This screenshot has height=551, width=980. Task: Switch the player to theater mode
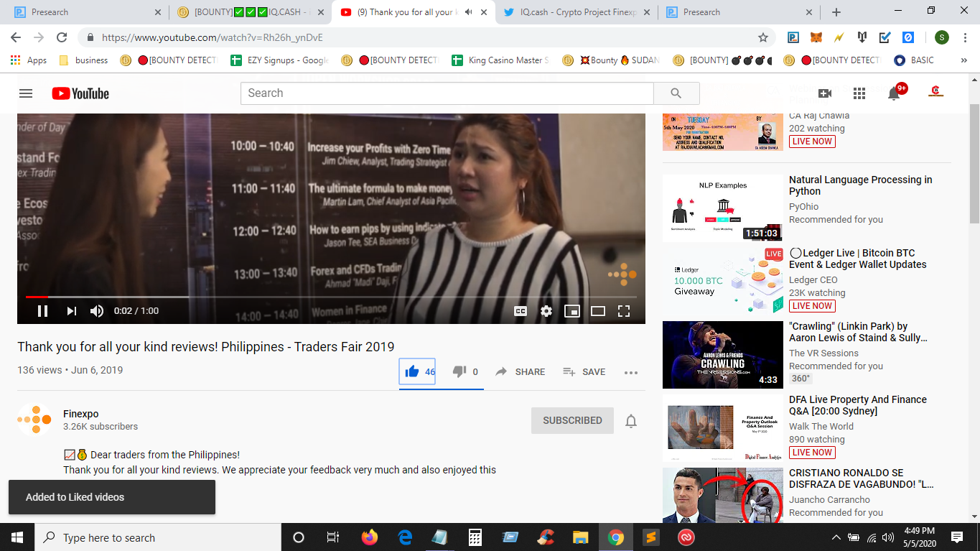click(598, 311)
